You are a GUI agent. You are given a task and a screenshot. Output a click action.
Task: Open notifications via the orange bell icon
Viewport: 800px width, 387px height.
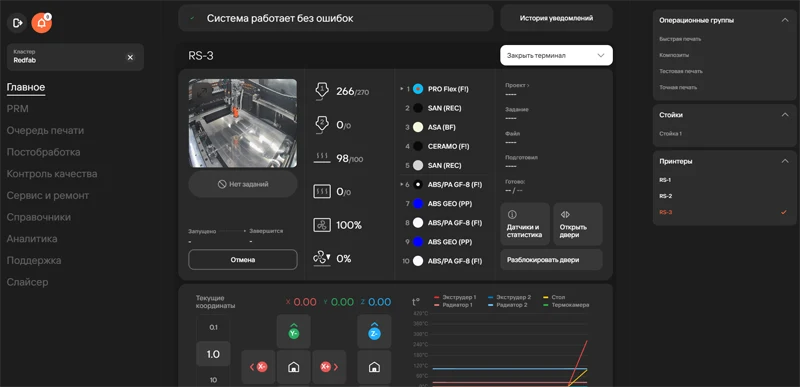[x=41, y=23]
